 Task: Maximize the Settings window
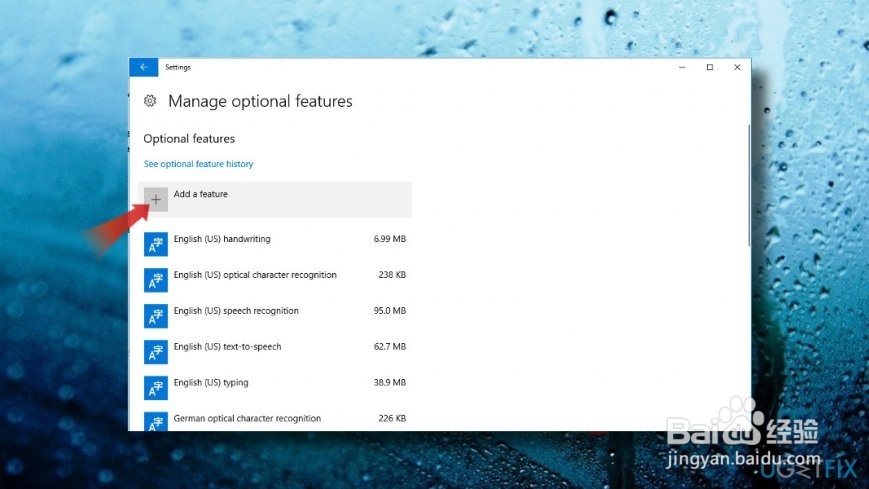click(x=710, y=67)
